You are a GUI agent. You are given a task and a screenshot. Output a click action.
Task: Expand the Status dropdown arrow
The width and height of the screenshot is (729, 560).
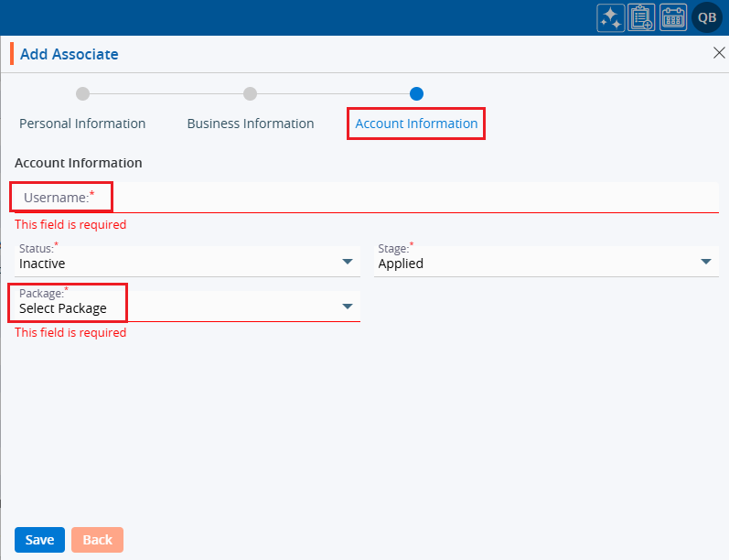(348, 263)
